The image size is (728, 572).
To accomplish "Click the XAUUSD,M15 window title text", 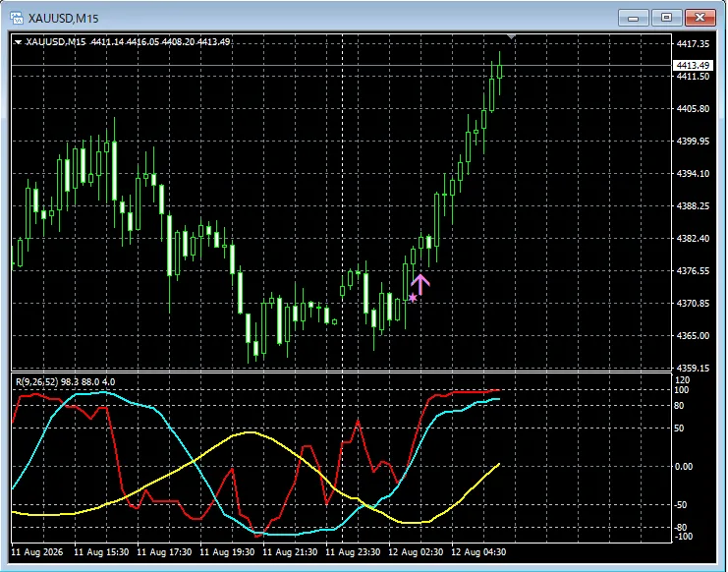I will [x=63, y=19].
